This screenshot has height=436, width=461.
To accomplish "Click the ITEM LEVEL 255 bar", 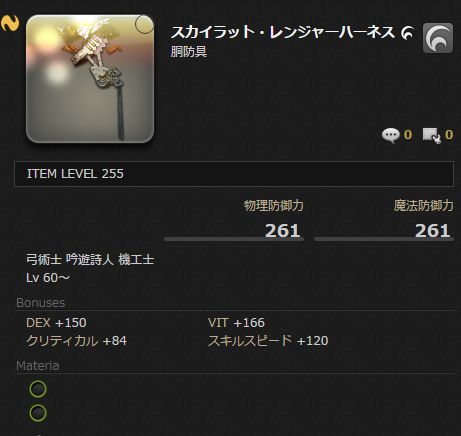I will click(234, 174).
